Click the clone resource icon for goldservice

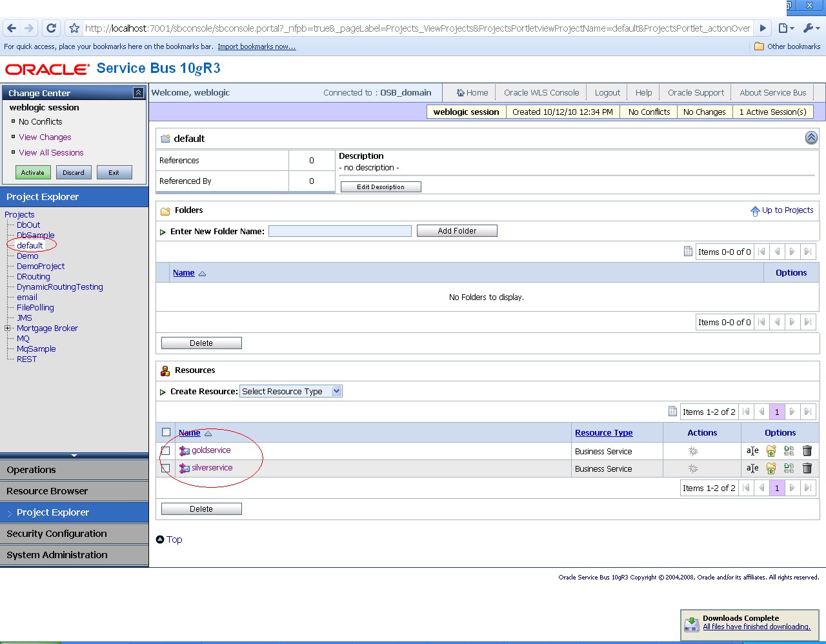(x=789, y=451)
